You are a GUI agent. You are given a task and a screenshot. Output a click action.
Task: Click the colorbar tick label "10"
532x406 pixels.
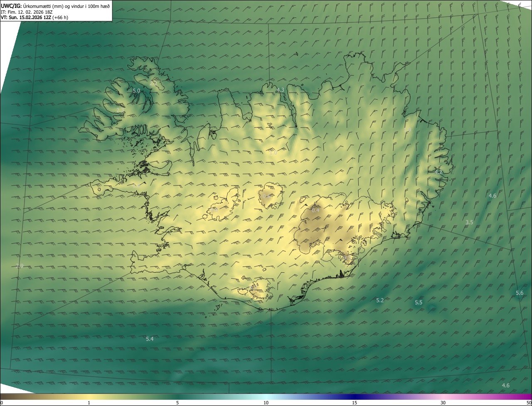266,403
